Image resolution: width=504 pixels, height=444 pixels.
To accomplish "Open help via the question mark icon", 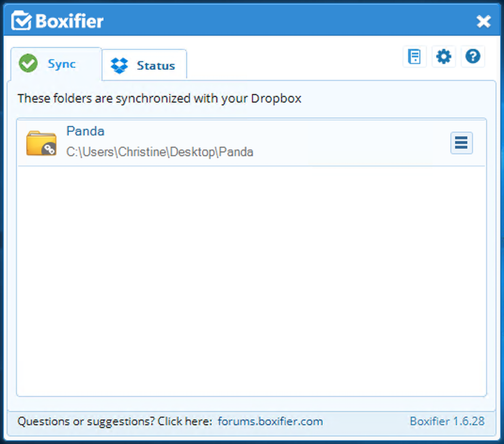I will (x=473, y=56).
